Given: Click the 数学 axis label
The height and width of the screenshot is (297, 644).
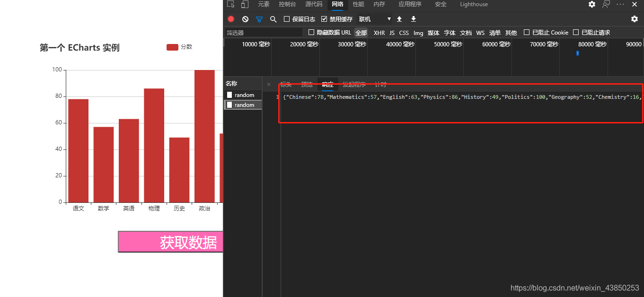Looking at the screenshot, I should 104,208.
